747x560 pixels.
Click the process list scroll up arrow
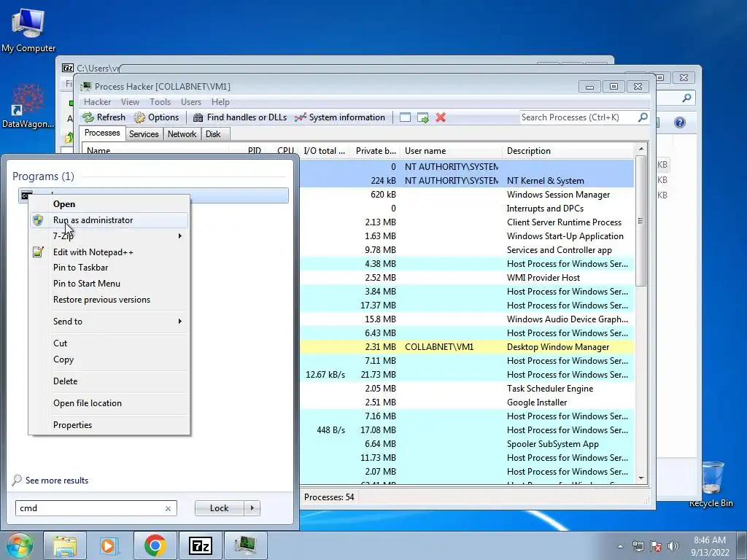[641, 149]
